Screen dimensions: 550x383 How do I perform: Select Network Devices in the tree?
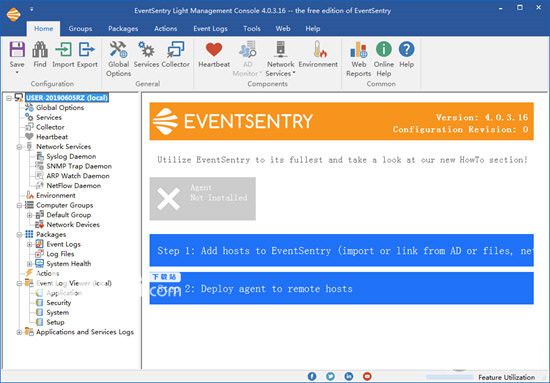click(x=73, y=225)
